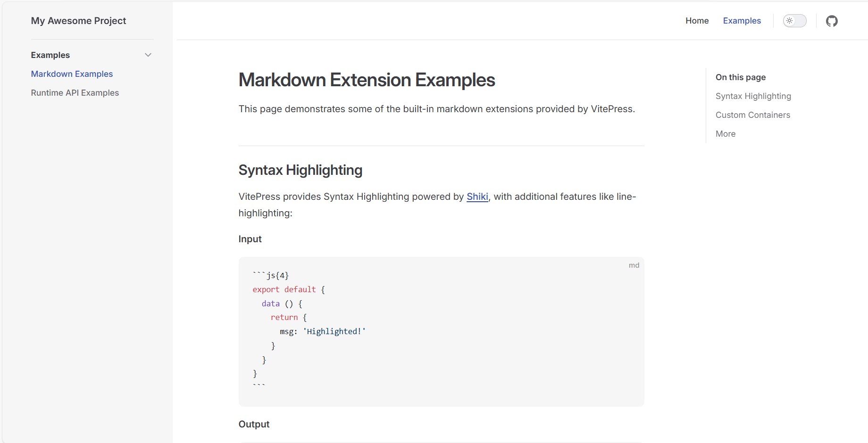Image resolution: width=868 pixels, height=443 pixels.
Task: Click the Examples sidebar section heading
Action: click(x=50, y=55)
